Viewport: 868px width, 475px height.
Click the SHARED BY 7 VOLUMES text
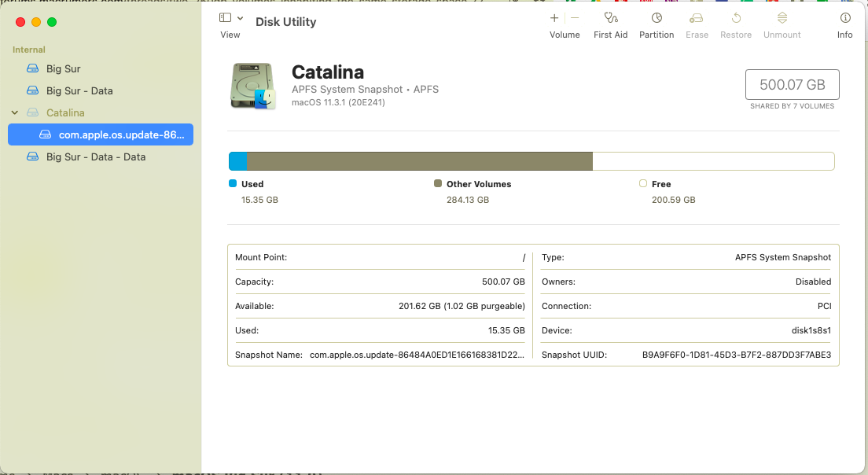click(793, 105)
